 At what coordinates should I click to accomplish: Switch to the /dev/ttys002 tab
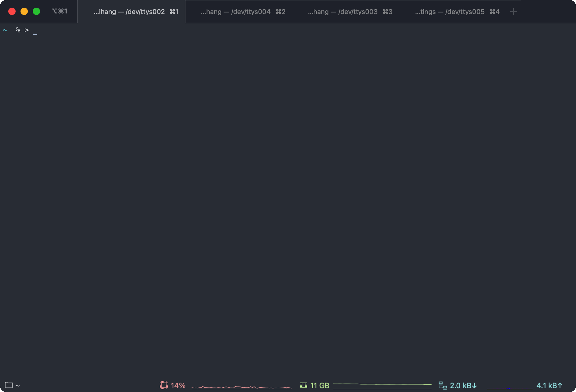(131, 12)
